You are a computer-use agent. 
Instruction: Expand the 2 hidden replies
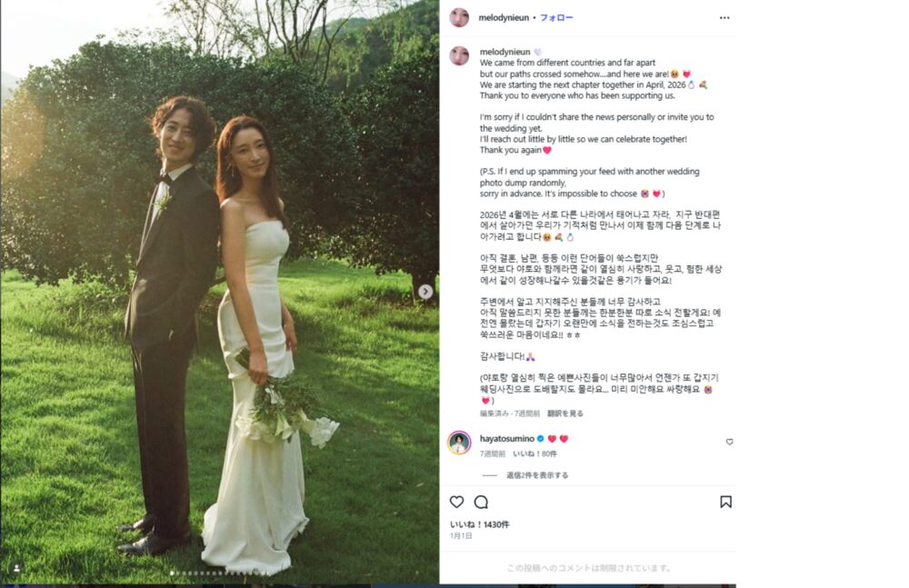click(x=537, y=475)
